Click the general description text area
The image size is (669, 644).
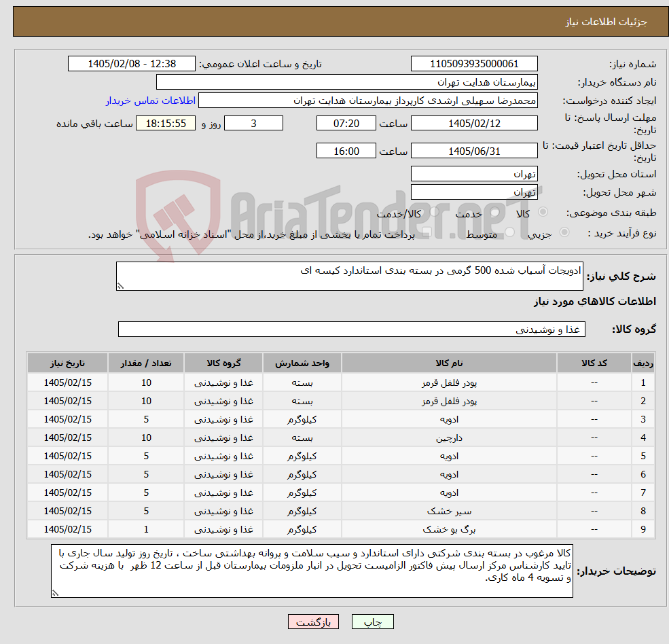coord(349,276)
